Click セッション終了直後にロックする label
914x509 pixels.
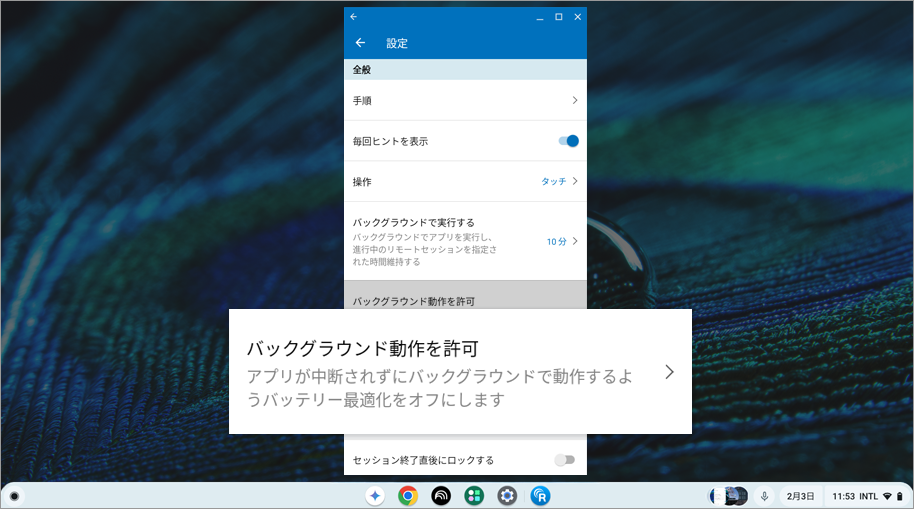tap(423, 461)
